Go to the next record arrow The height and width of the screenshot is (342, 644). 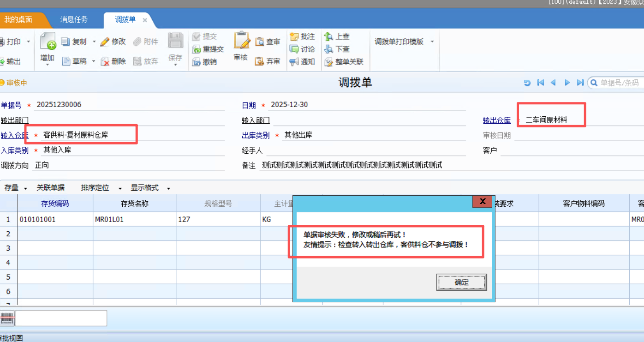coord(567,83)
